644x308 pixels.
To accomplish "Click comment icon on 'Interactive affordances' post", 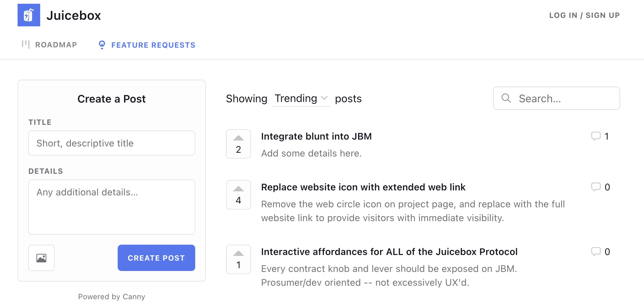I will click(596, 252).
